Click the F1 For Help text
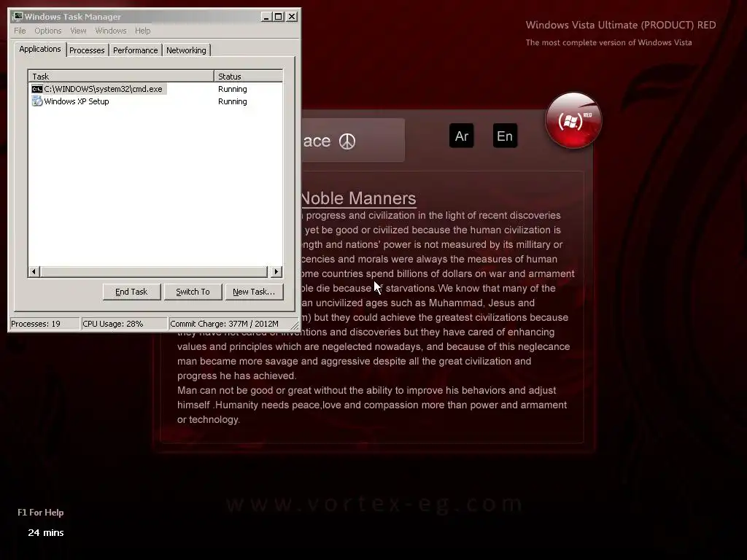747x560 pixels. (x=41, y=513)
